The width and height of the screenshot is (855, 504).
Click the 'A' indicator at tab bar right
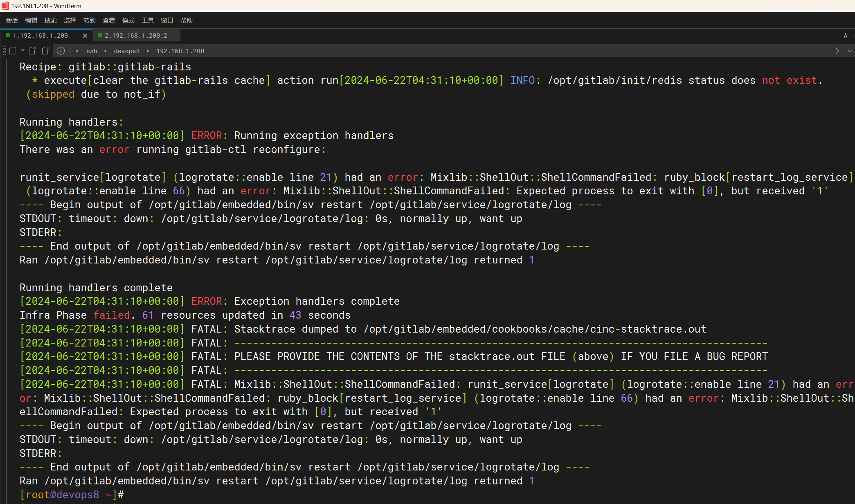pyautogui.click(x=846, y=36)
